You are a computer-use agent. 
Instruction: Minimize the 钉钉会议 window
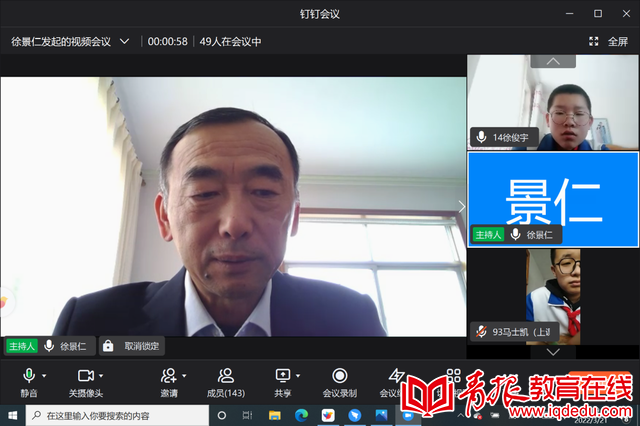point(569,14)
